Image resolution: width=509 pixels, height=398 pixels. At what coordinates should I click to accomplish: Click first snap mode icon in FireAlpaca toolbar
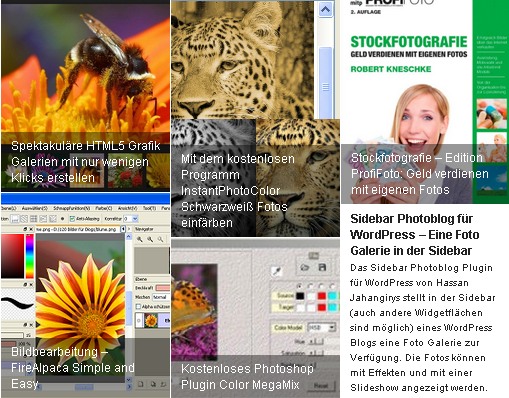click(14, 219)
